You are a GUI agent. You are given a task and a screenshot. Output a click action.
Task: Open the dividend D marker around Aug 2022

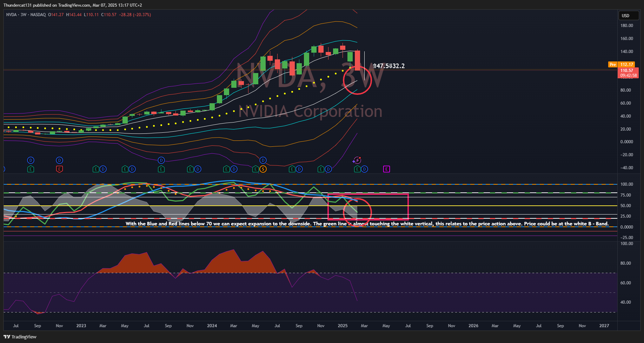31,160
